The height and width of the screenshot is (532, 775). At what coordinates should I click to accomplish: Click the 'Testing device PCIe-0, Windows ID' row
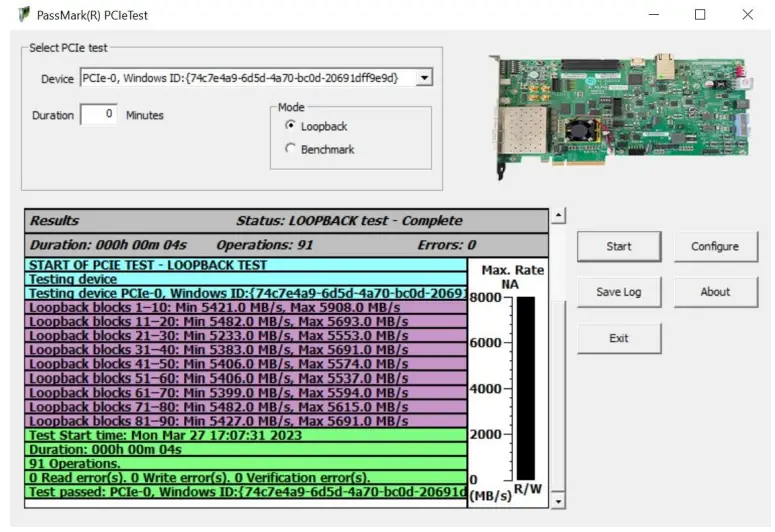246,294
